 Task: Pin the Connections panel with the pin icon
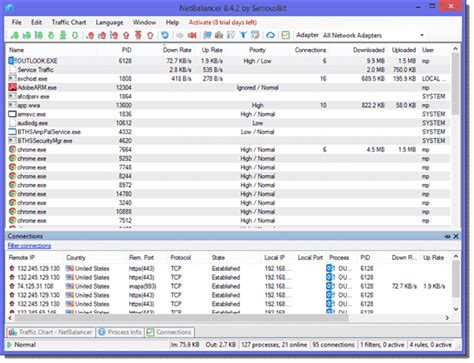click(447, 236)
